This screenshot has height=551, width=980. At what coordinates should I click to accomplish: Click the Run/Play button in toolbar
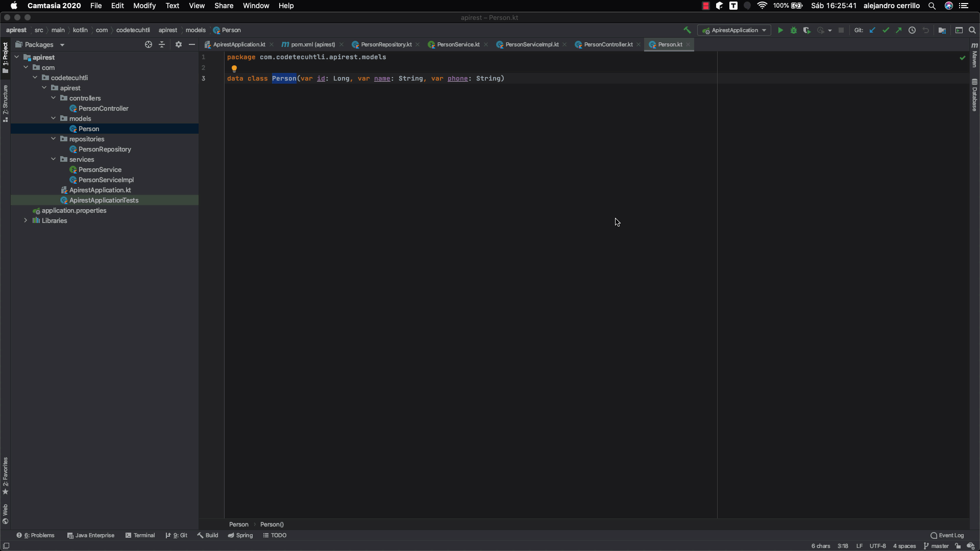[780, 30]
